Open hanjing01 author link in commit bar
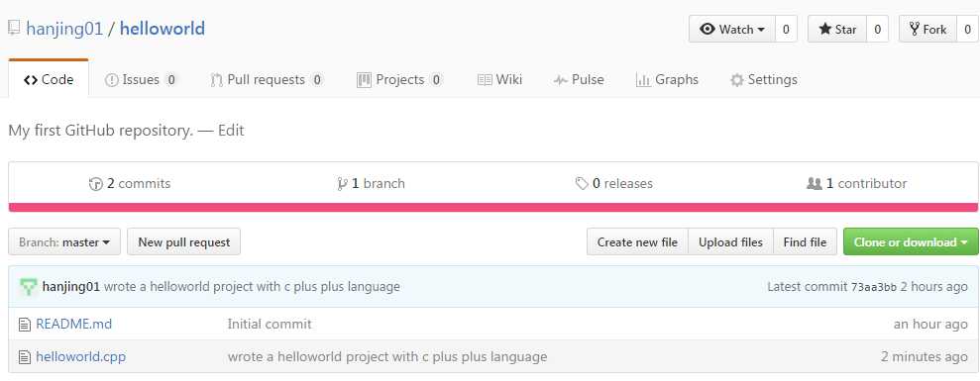Image resolution: width=980 pixels, height=381 pixels. (71, 287)
